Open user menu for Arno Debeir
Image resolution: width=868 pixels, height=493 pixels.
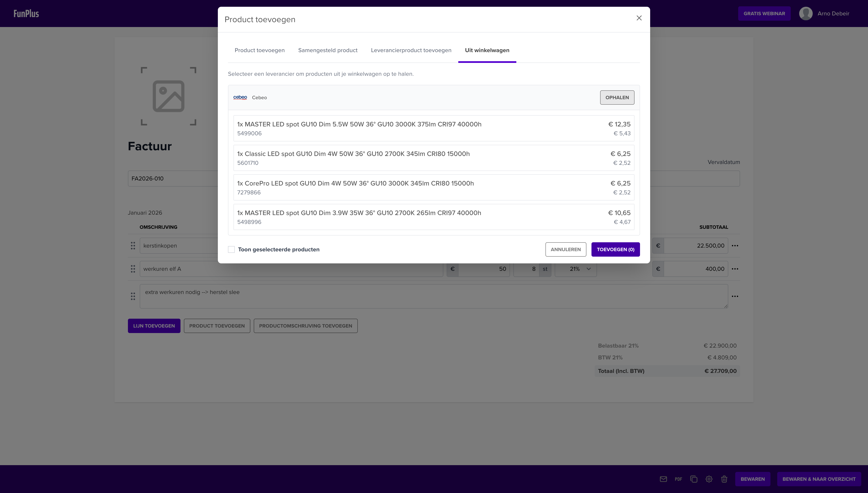(x=824, y=14)
